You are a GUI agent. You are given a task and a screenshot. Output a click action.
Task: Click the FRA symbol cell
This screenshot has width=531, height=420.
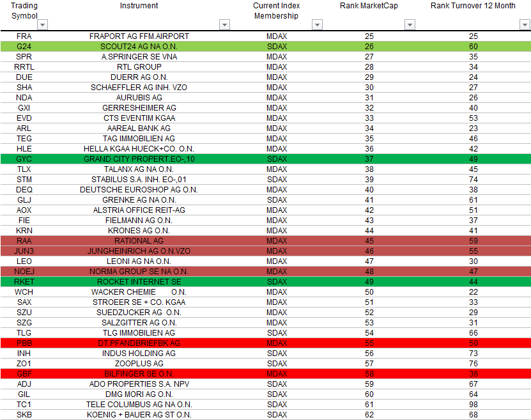24,36
